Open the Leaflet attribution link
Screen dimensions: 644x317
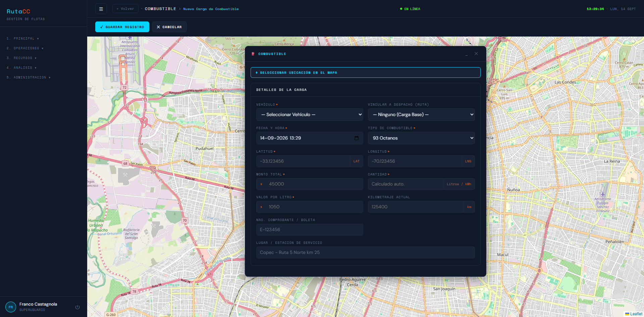point(636,314)
